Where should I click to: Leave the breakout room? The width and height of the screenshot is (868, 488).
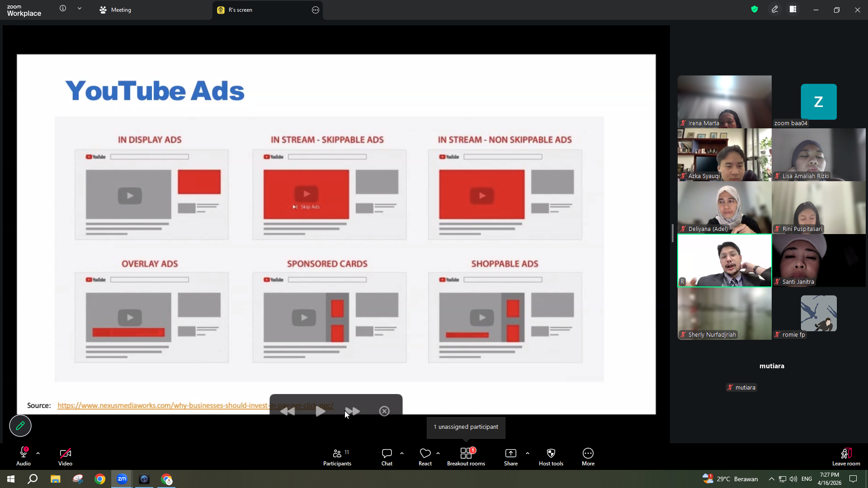click(846, 456)
